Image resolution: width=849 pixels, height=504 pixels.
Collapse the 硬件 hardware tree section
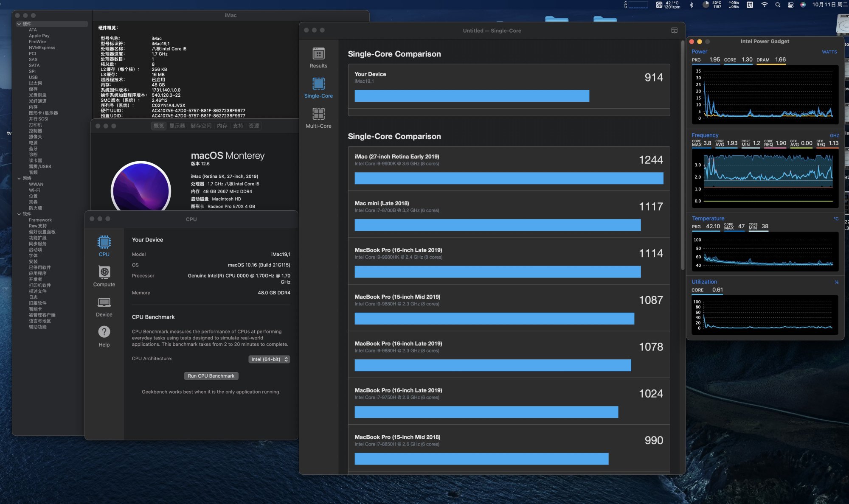tap(19, 24)
